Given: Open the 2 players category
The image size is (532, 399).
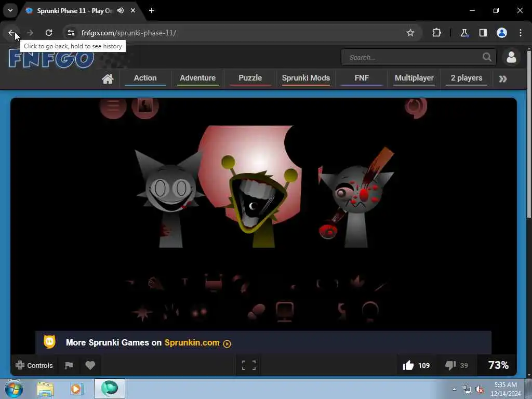Looking at the screenshot, I should pos(467,78).
